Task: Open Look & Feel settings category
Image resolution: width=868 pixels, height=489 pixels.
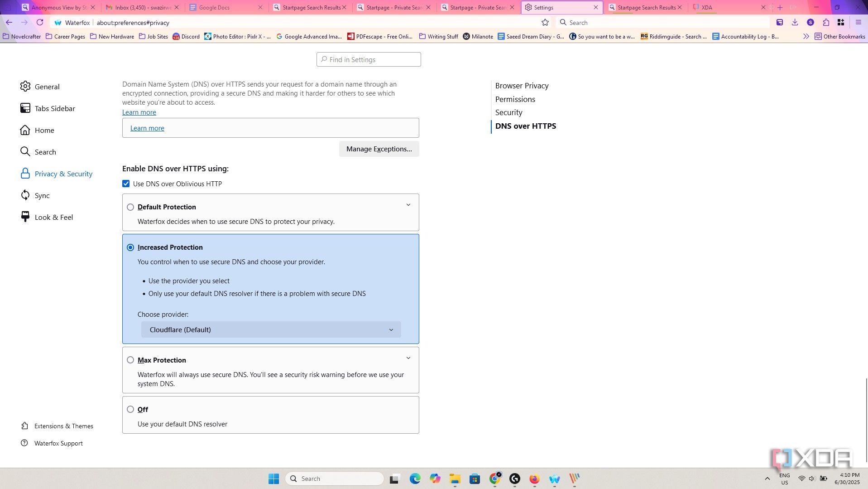Action: tap(47, 217)
